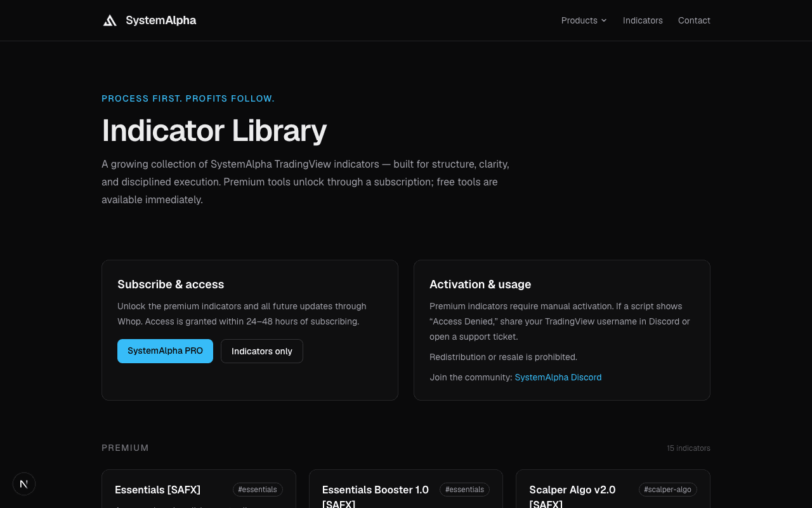Select the #essentials tag on Essentials [SAFX]
The image size is (812, 508).
click(258, 490)
